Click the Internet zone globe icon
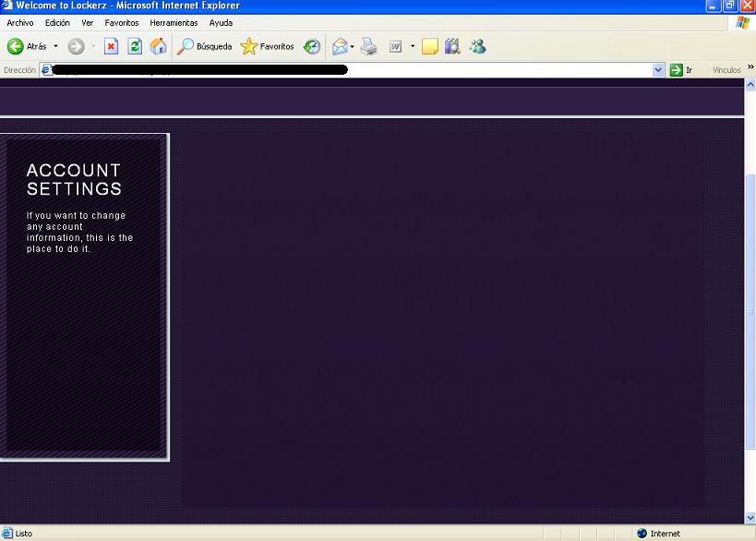Viewport: 756px width, 541px height. [x=642, y=534]
